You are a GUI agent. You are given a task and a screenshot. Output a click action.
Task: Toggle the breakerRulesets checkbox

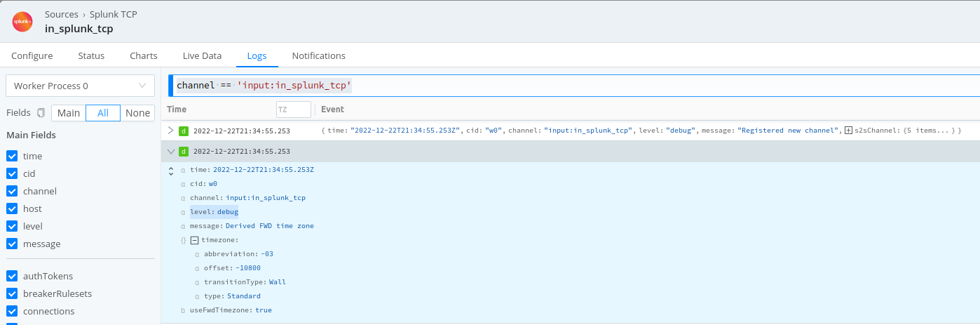[12, 293]
